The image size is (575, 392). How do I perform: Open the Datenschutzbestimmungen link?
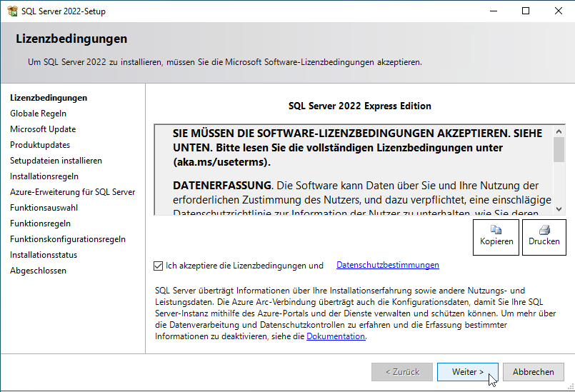click(388, 265)
